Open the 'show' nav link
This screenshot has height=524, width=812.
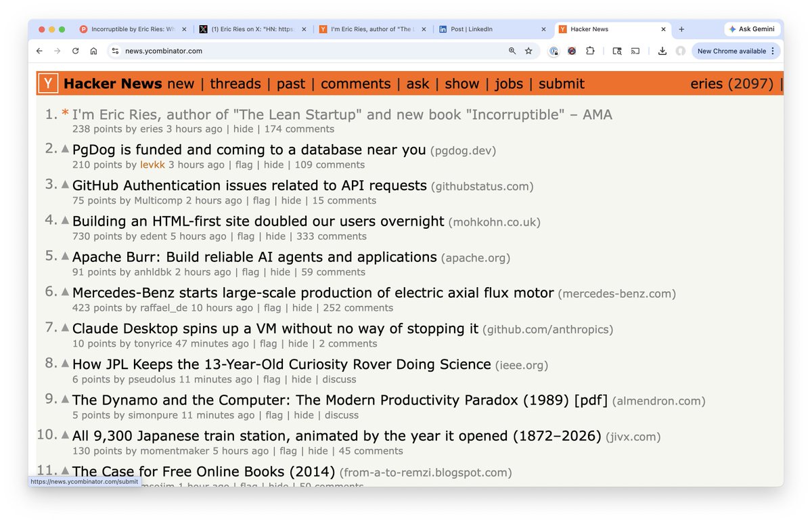pos(462,83)
